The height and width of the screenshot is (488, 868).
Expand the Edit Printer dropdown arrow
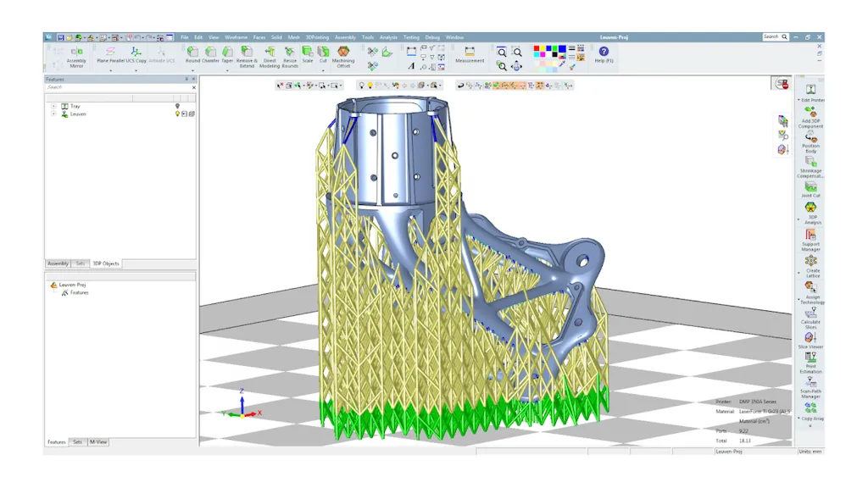click(x=798, y=100)
